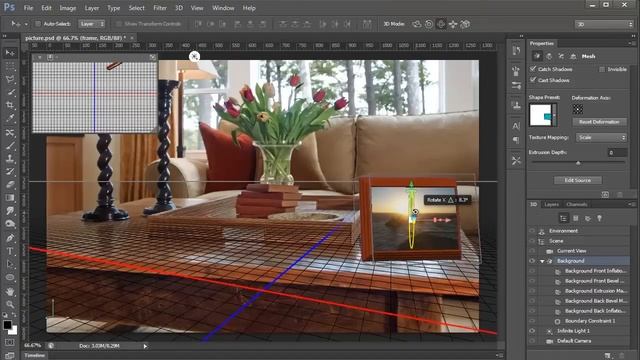Select the Hand tool

[x=10, y=291]
